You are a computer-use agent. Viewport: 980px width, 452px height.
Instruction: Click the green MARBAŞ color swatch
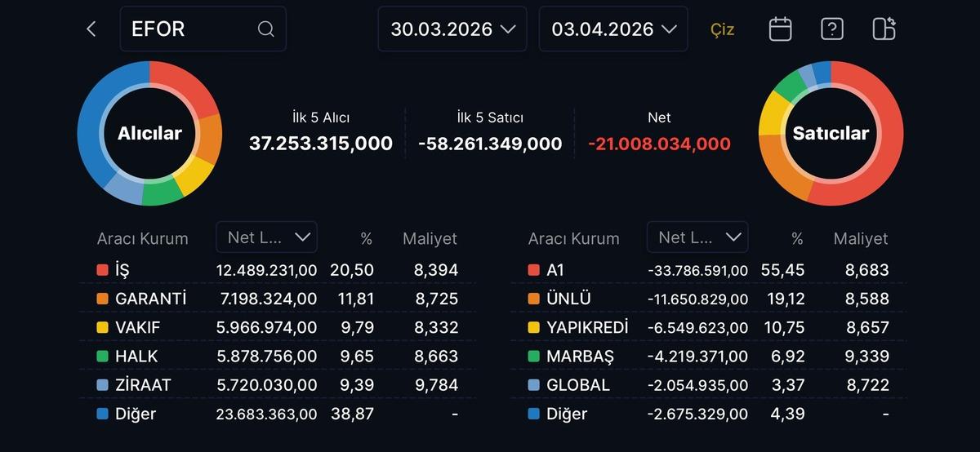pyautogui.click(x=533, y=357)
